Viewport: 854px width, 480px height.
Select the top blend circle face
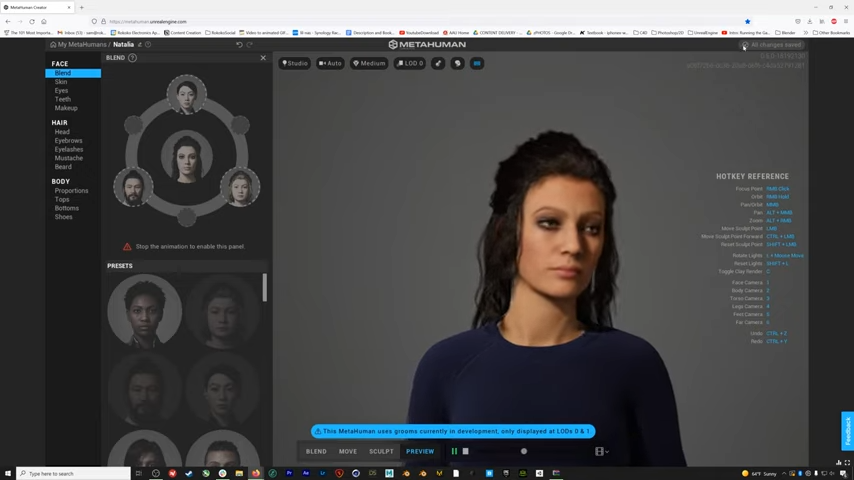click(186, 95)
